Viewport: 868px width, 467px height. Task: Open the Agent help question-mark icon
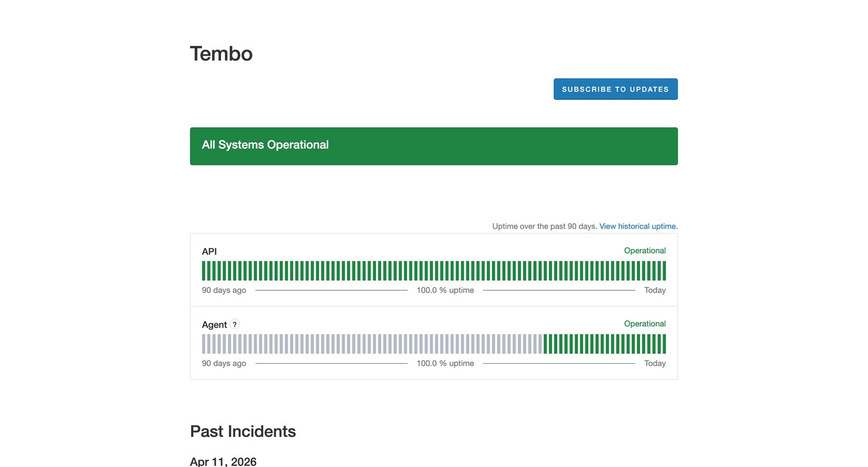tap(234, 324)
